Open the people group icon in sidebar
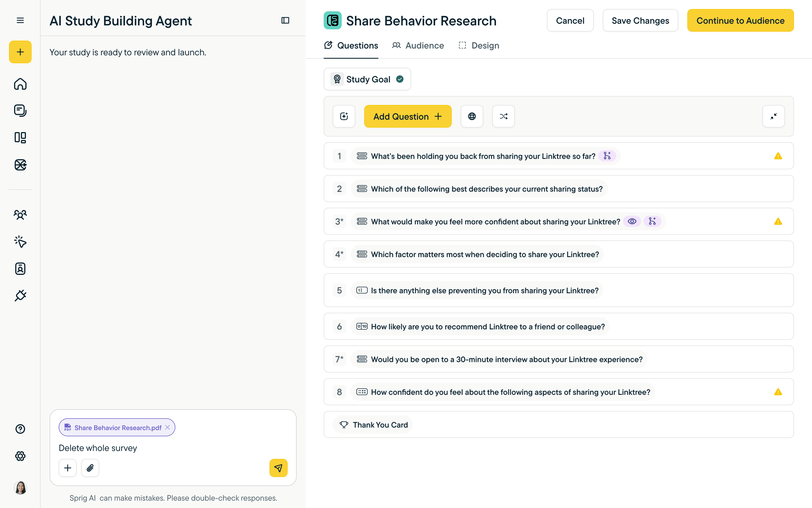 [20, 215]
